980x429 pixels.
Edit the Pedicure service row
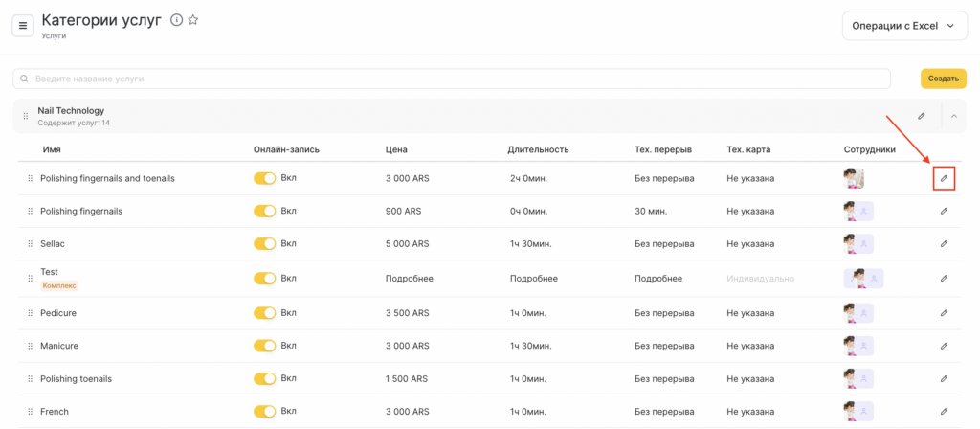tap(944, 312)
